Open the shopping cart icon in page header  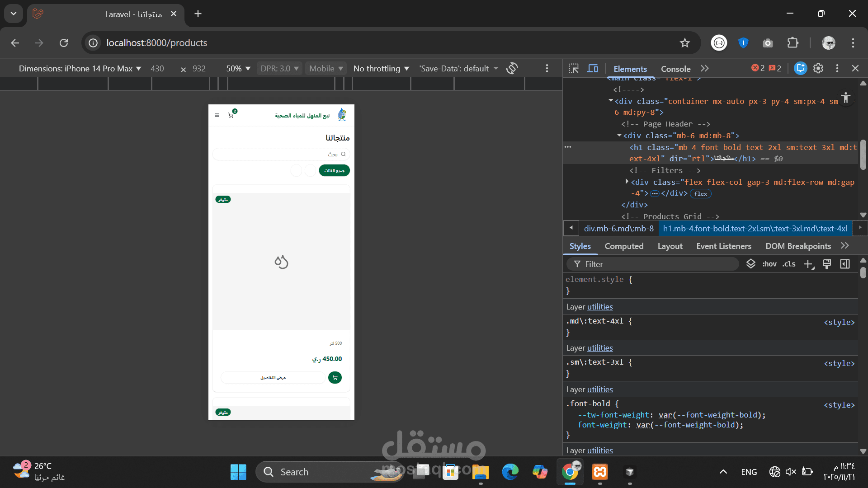(x=231, y=115)
